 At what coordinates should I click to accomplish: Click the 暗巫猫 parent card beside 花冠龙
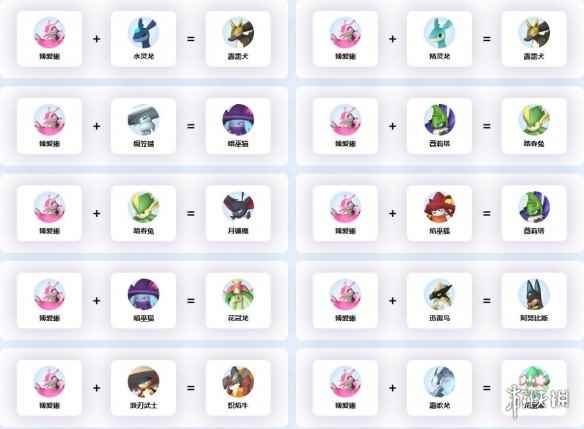[x=143, y=300]
